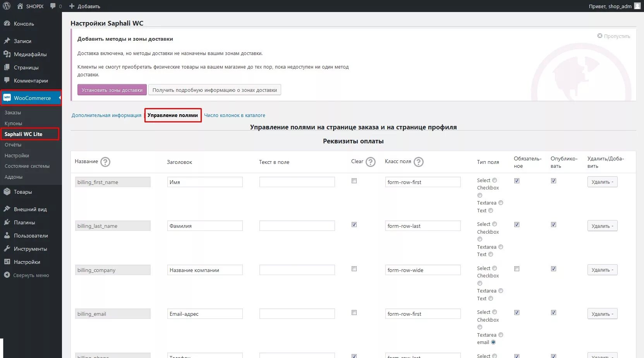This screenshot has width=644, height=358.
Task: Choose Textarea type for billing_last_name
Action: click(501, 247)
